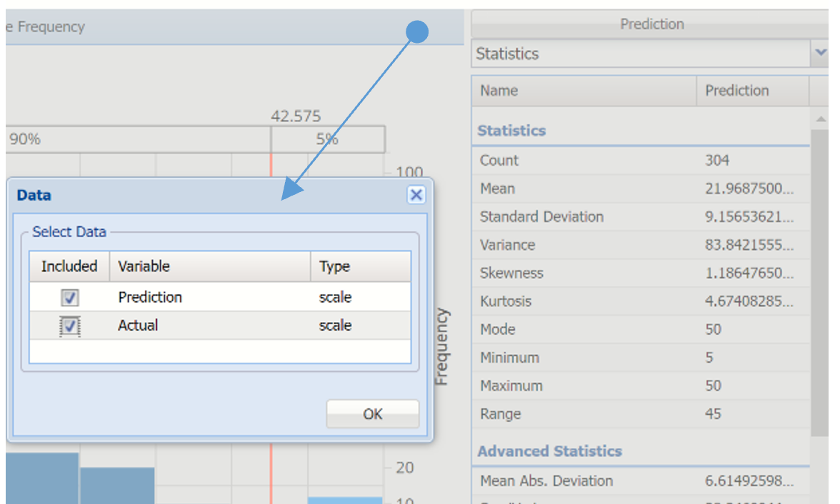Click the Type column header

pos(360,266)
